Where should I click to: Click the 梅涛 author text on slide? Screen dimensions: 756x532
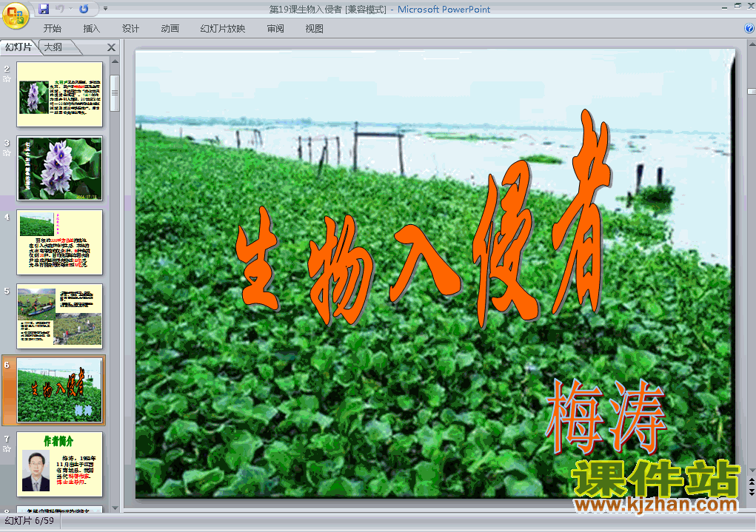[x=606, y=416]
